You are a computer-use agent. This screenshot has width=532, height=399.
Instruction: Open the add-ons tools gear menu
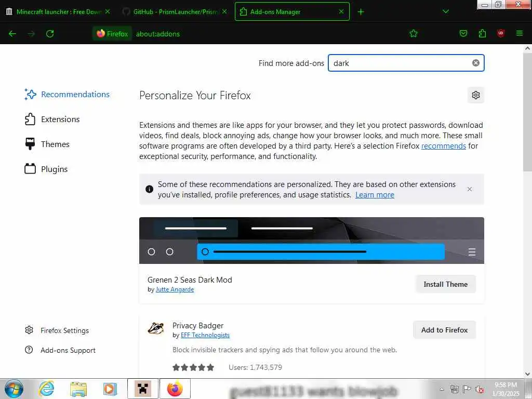pyautogui.click(x=476, y=95)
